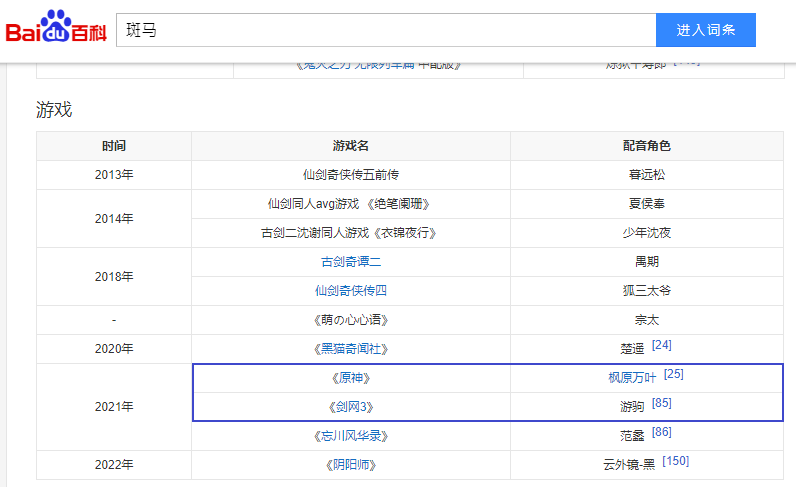Select the 云外镜-黑 role text

click(629, 465)
